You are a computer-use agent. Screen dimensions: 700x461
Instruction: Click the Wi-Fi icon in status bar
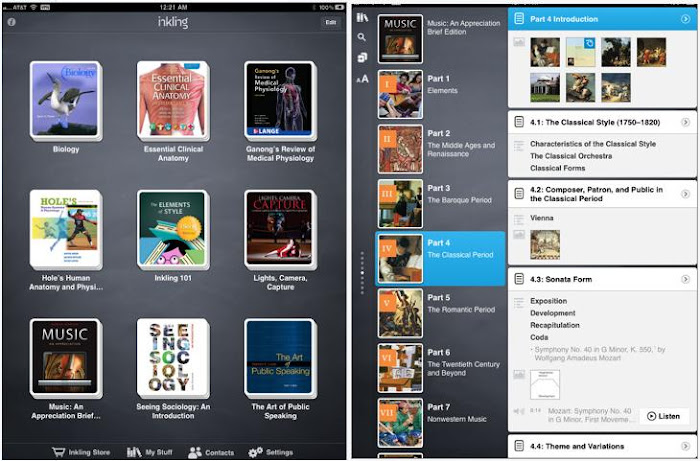pyautogui.click(x=33, y=7)
